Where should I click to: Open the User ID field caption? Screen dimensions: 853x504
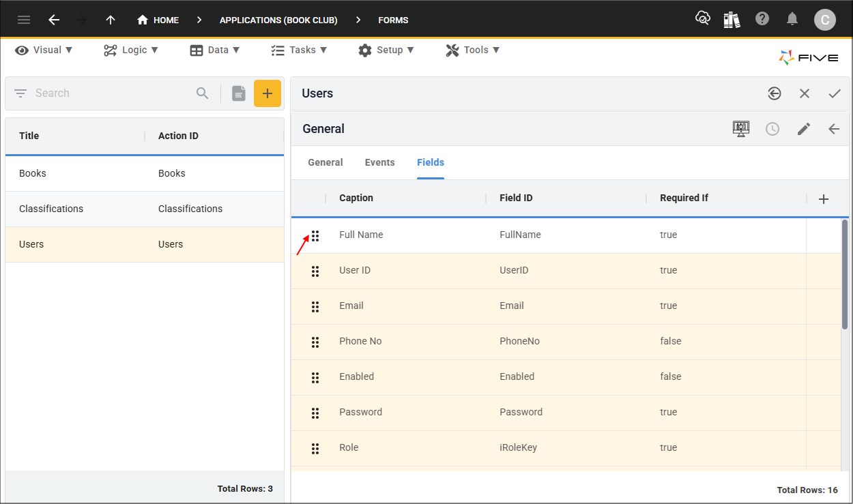355,270
